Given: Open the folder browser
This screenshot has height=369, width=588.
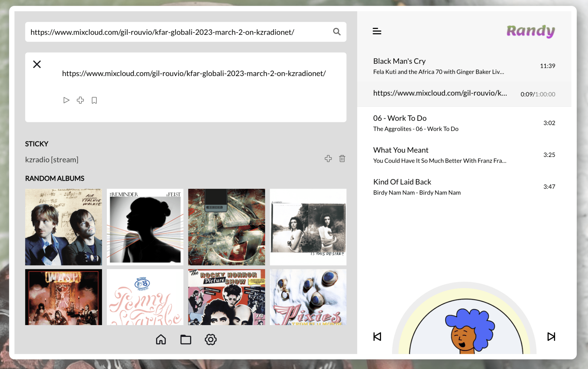Looking at the screenshot, I should point(186,339).
